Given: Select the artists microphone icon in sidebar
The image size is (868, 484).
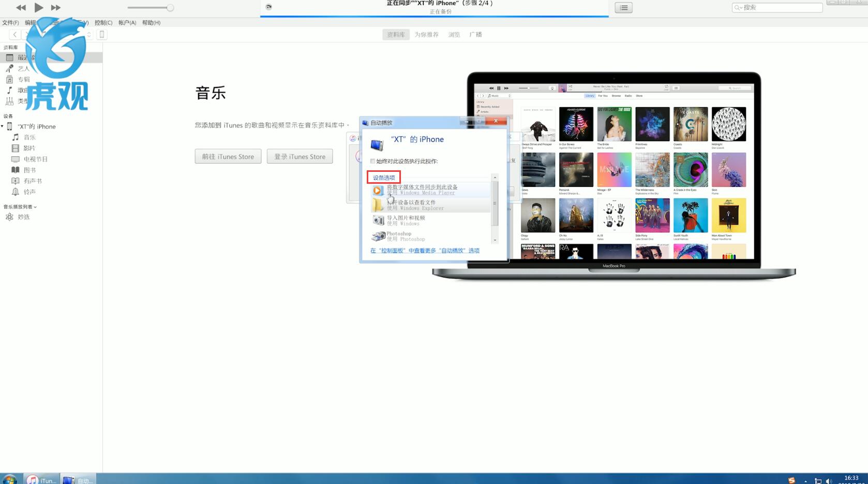Looking at the screenshot, I should (9, 68).
